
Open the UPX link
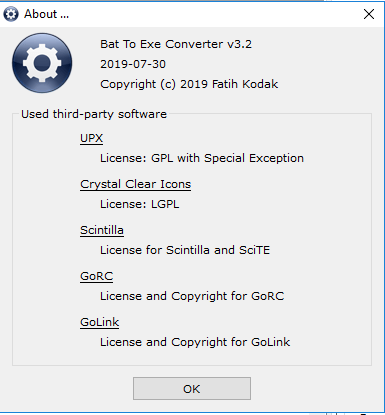91,138
